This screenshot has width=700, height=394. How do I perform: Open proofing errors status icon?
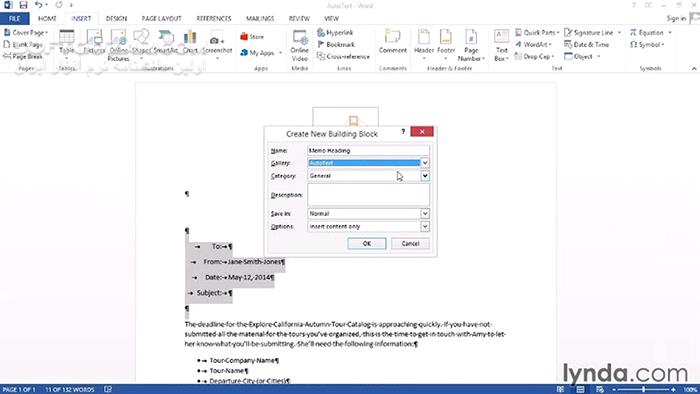coord(108,390)
